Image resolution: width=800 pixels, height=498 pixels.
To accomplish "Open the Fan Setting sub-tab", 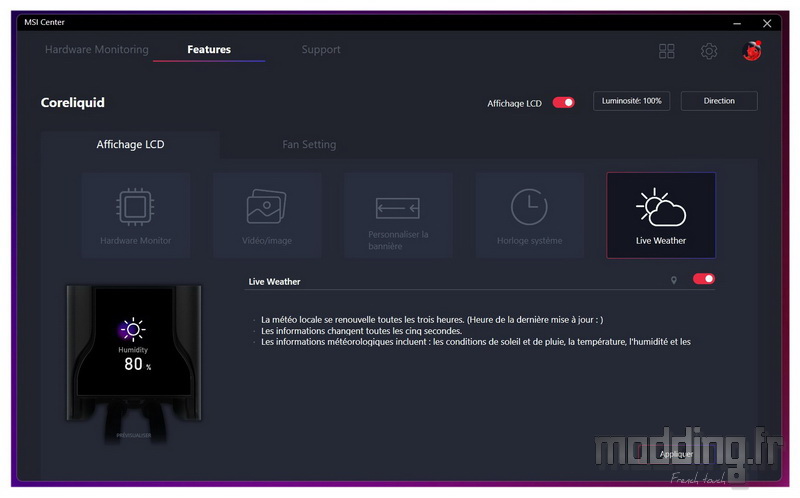I will coord(309,144).
